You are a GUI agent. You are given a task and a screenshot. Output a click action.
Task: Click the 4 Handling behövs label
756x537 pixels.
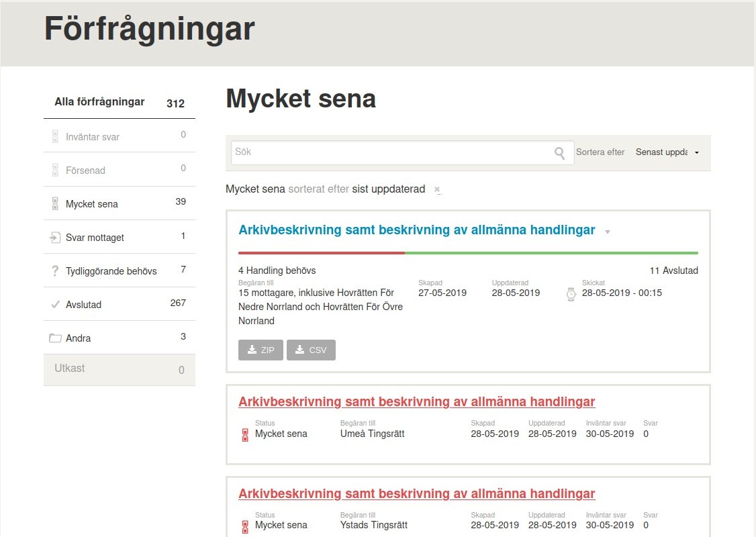(277, 271)
